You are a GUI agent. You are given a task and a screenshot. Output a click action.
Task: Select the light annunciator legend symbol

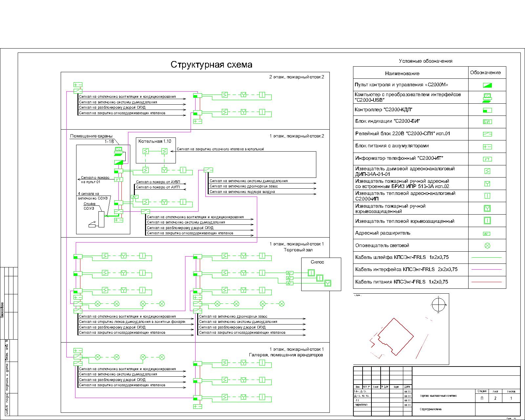[x=487, y=245]
